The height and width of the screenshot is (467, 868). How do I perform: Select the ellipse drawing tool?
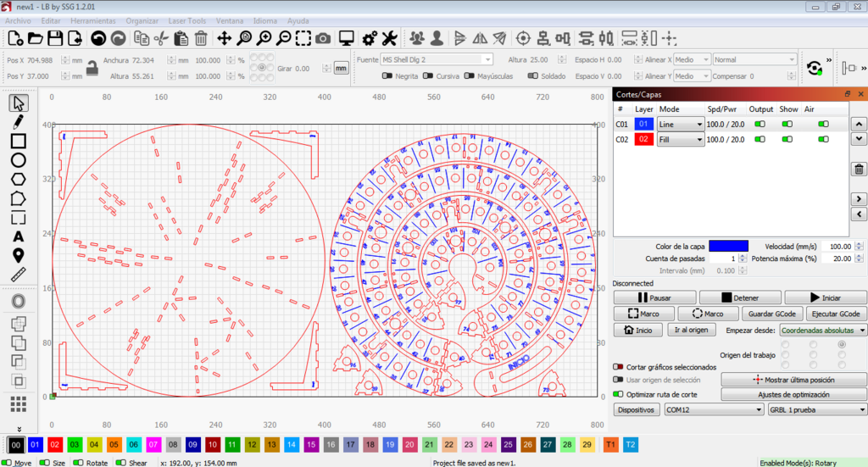pos(18,160)
